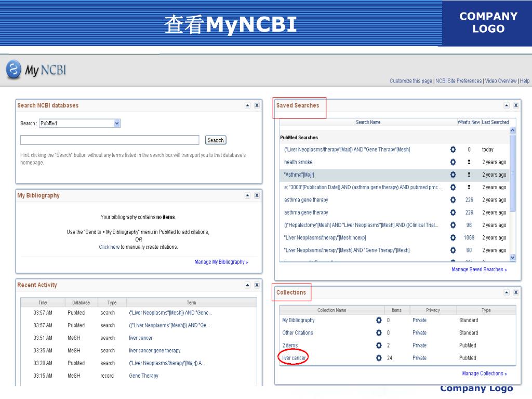Open gear for Liver Neoplasms/therapy[Mesh:noexp] search
This screenshot has height=399, width=532.
pos(453,237)
